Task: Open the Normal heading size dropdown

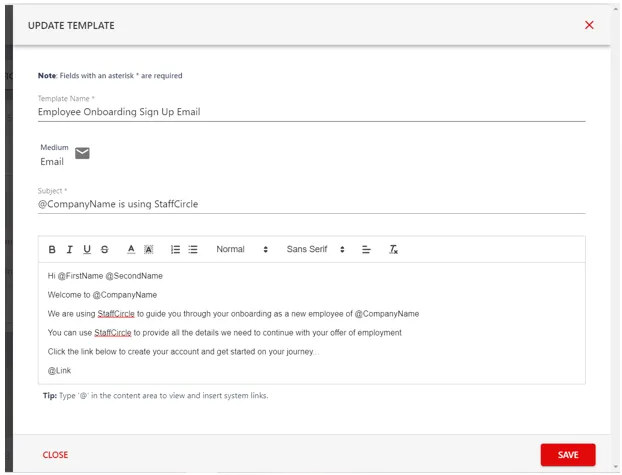Action: [x=242, y=249]
